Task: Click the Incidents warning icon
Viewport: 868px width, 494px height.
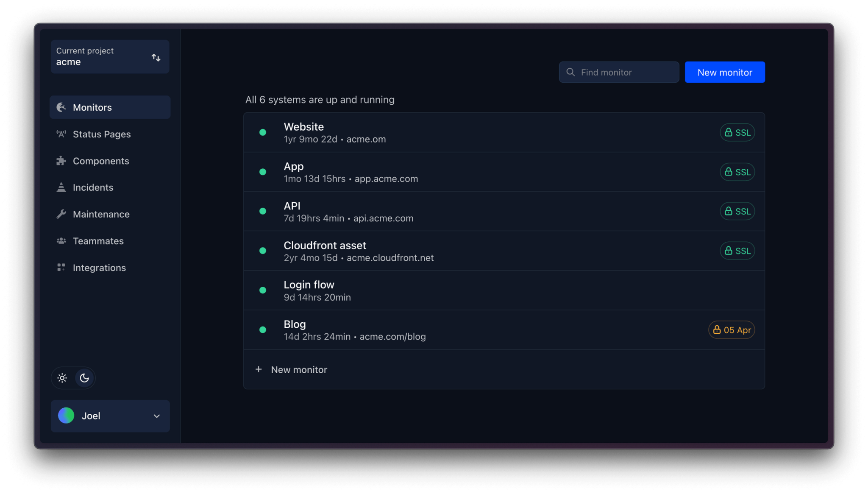Action: pyautogui.click(x=61, y=187)
